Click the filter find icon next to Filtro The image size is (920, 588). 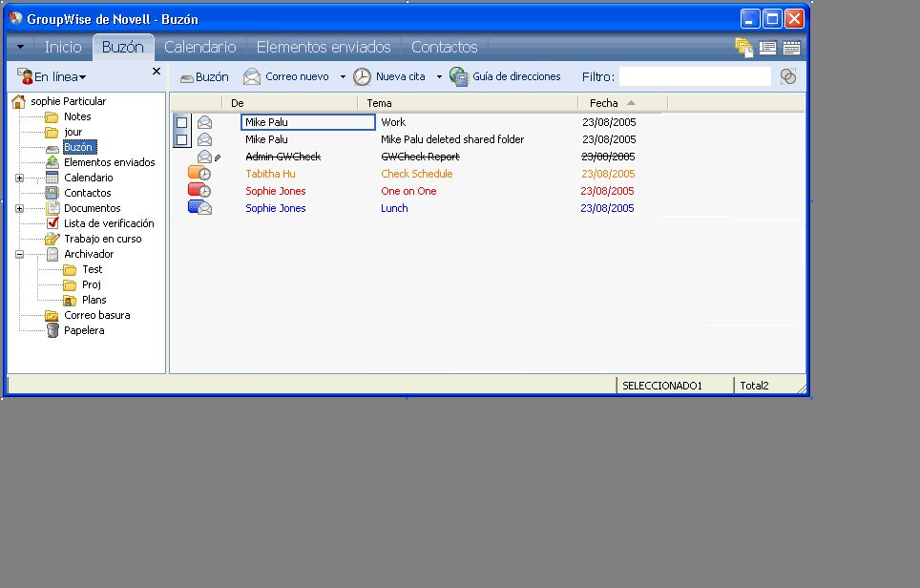pos(788,76)
